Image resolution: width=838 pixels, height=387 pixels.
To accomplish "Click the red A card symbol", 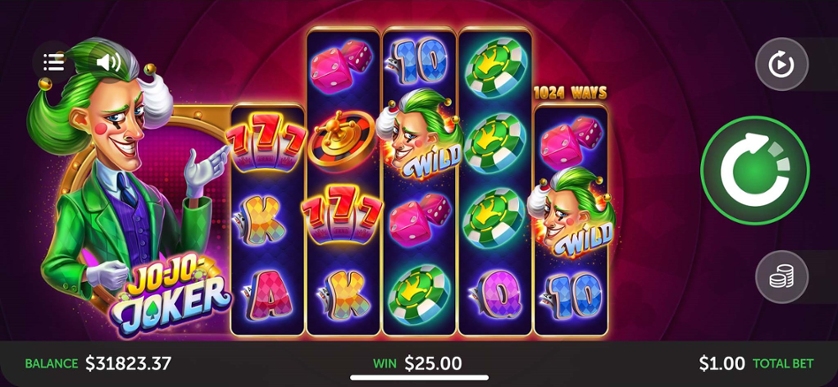I will click(266, 293).
